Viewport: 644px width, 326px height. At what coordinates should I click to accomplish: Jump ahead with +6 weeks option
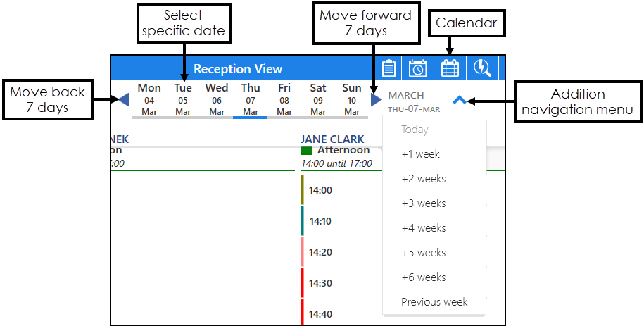tap(423, 277)
